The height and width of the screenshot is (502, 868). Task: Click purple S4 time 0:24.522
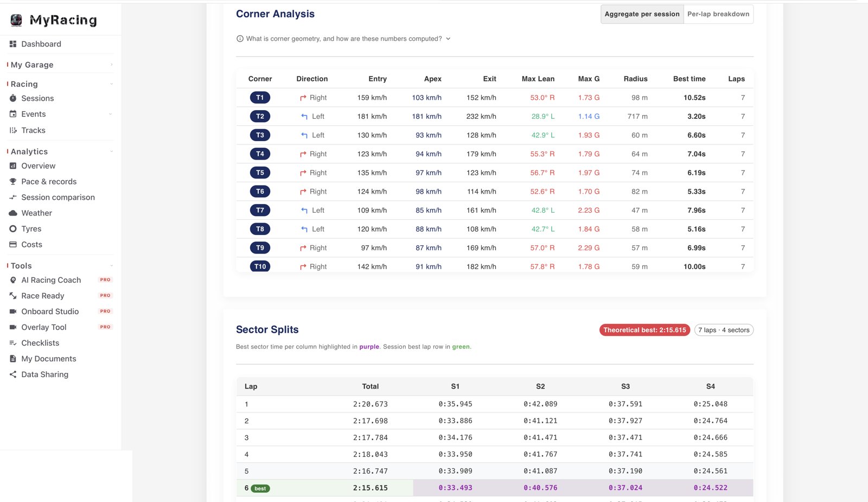(x=710, y=488)
